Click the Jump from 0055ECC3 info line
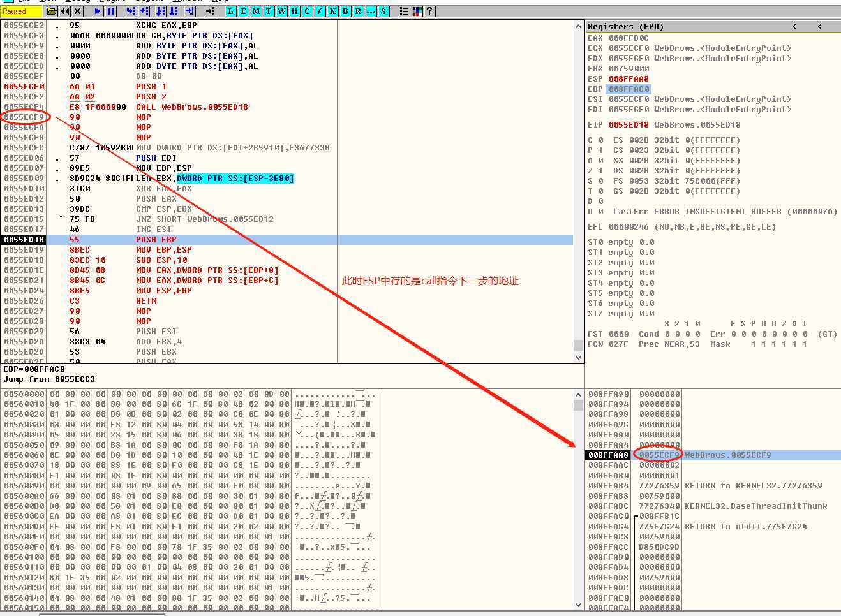841x616 pixels. click(49, 379)
